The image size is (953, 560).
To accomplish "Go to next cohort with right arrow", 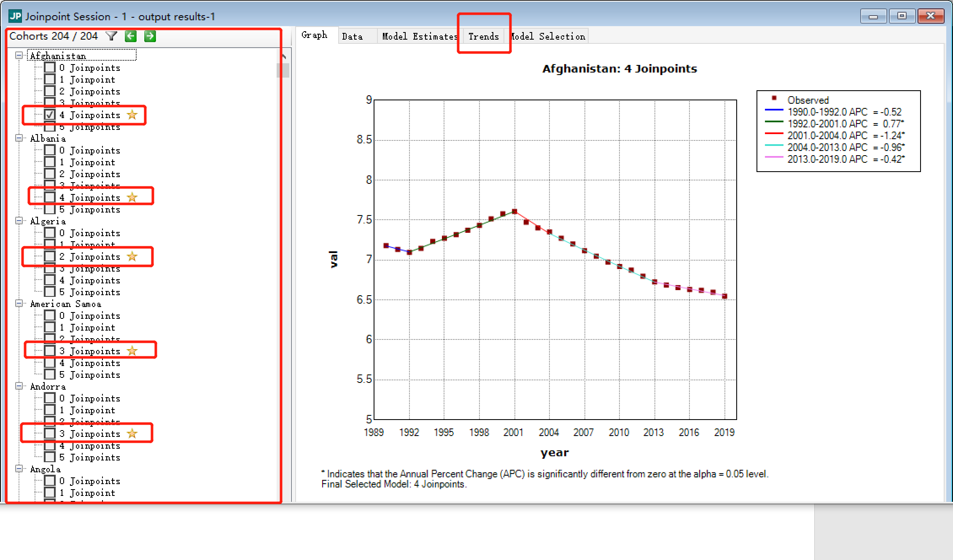I will click(x=150, y=36).
